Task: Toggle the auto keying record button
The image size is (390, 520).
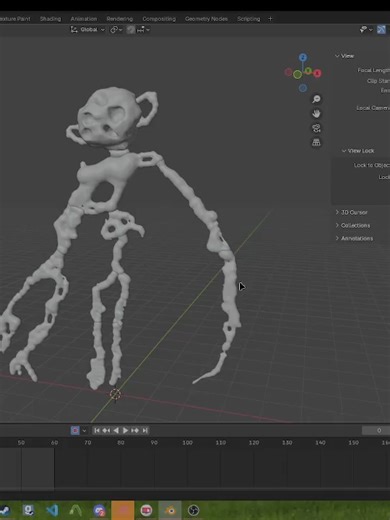Action: tap(75, 431)
